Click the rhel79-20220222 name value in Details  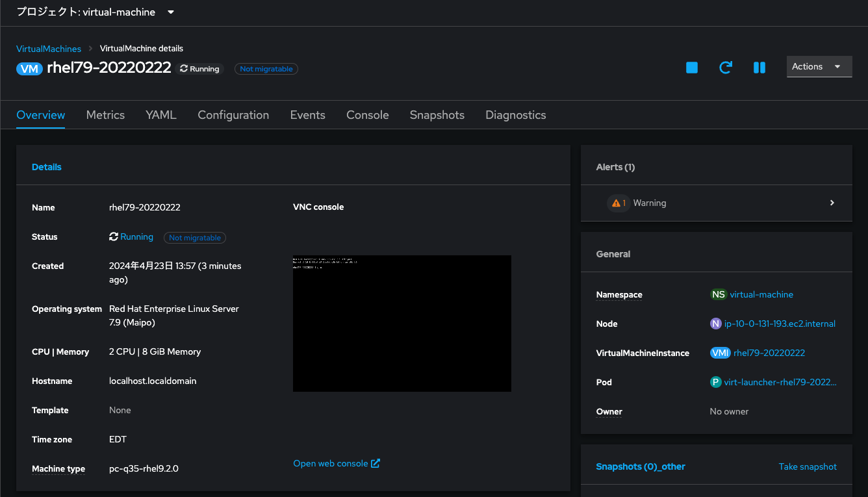pos(145,207)
